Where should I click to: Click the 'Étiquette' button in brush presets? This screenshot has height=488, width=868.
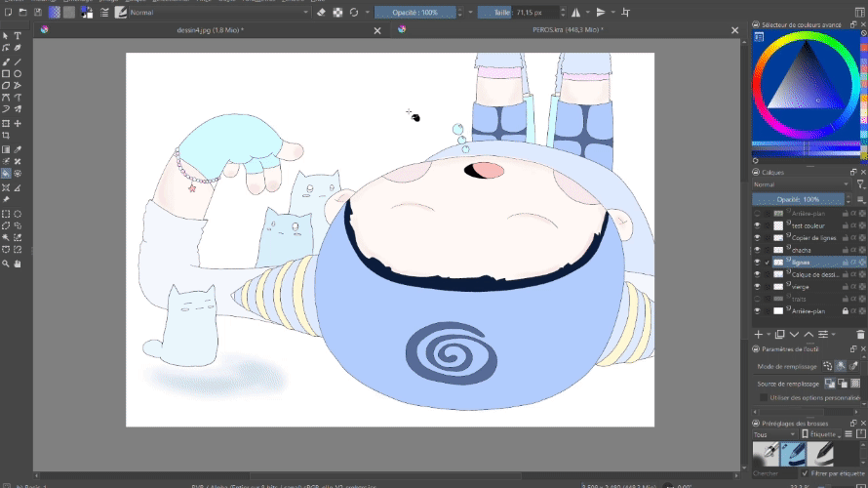pos(819,434)
